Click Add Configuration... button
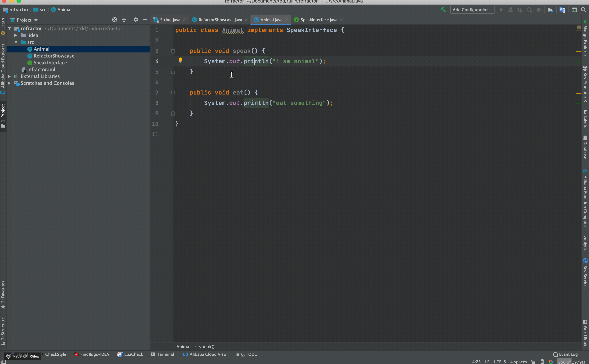Viewport: 589px width, 364px height. [472, 10]
